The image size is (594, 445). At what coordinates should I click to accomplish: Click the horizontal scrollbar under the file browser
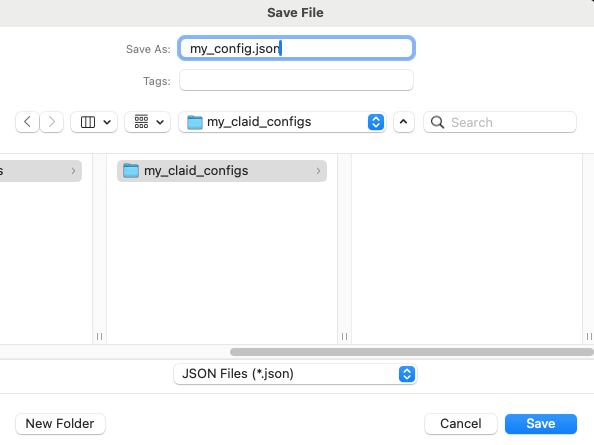[411, 352]
